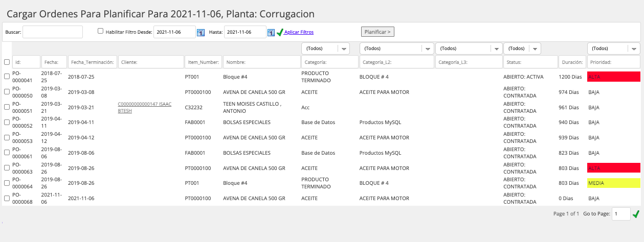
Task: Open the Prioridad (Todos) dropdown
Action: pyautogui.click(x=613, y=49)
